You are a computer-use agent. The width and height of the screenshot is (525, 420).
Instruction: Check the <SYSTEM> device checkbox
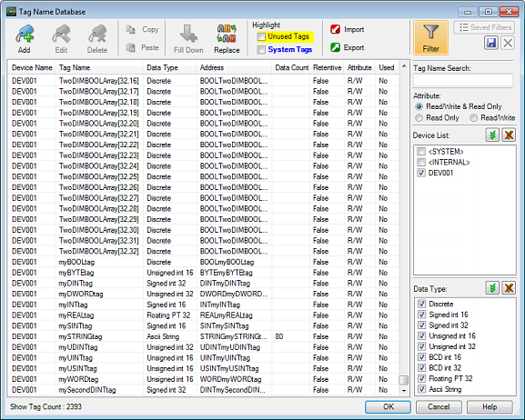pyautogui.click(x=421, y=152)
